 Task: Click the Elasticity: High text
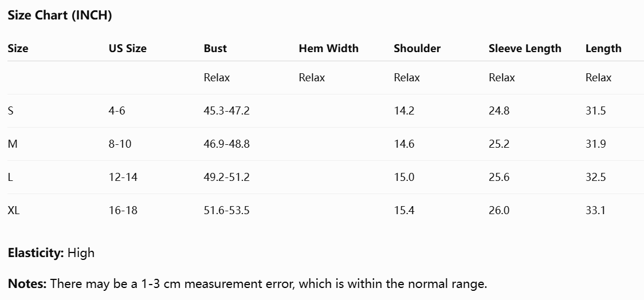click(x=52, y=253)
